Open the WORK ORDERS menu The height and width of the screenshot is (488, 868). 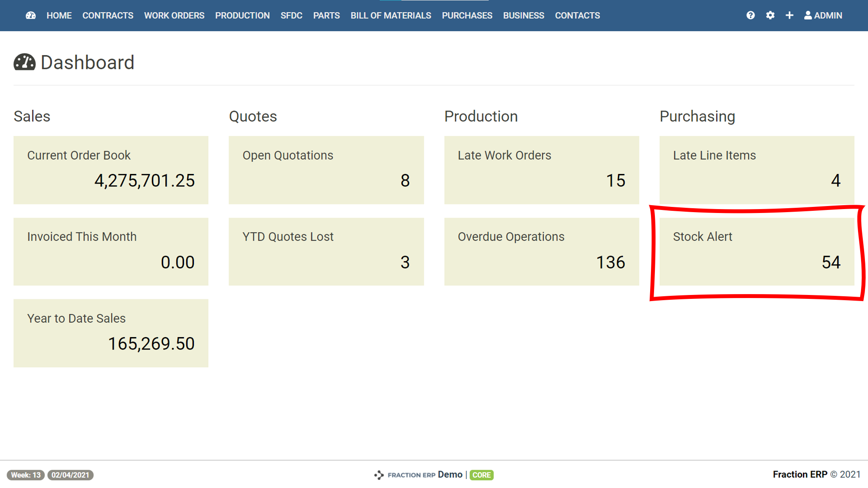[174, 16]
